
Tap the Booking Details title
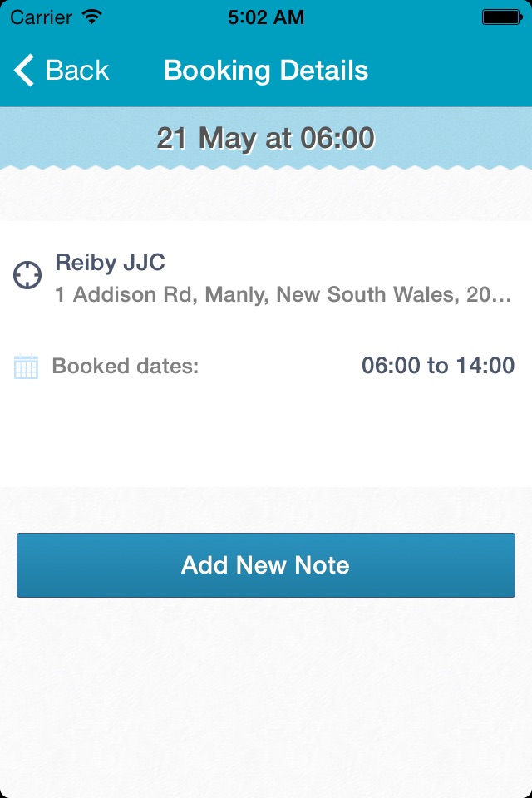[266, 70]
